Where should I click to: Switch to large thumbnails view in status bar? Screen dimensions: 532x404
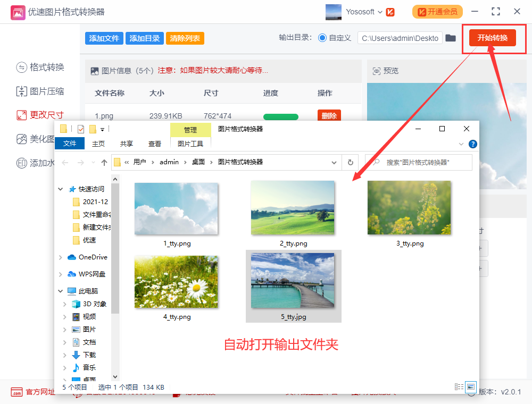(470, 387)
